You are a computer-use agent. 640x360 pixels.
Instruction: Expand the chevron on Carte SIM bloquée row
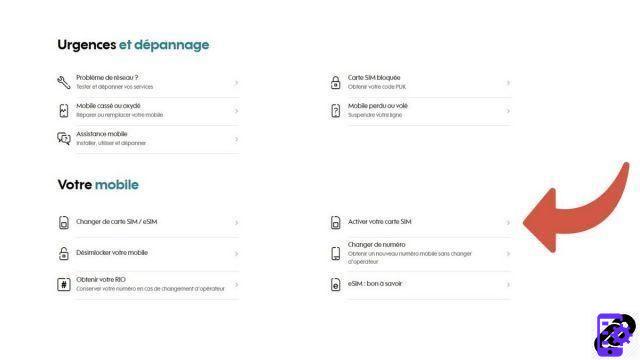coord(508,83)
